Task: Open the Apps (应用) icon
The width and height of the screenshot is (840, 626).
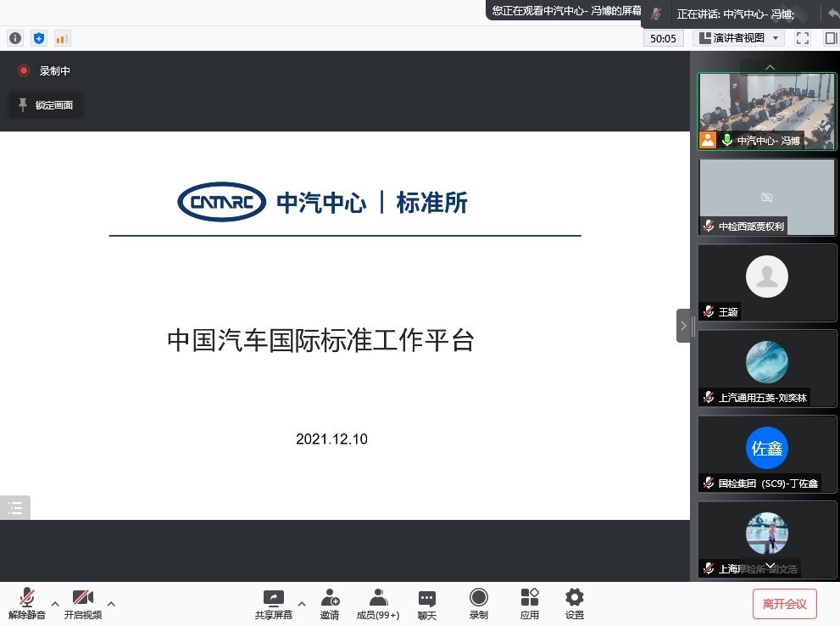Action: coord(530,603)
